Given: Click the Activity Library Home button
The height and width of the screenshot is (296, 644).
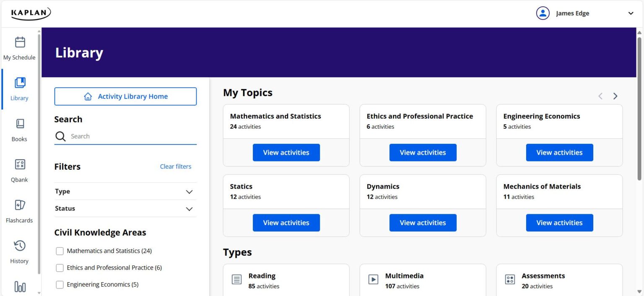Looking at the screenshot, I should [125, 96].
